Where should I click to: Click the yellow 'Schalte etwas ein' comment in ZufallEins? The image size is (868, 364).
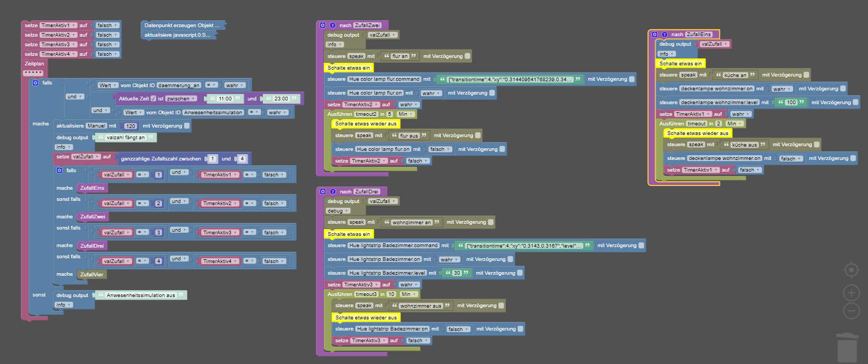(681, 64)
